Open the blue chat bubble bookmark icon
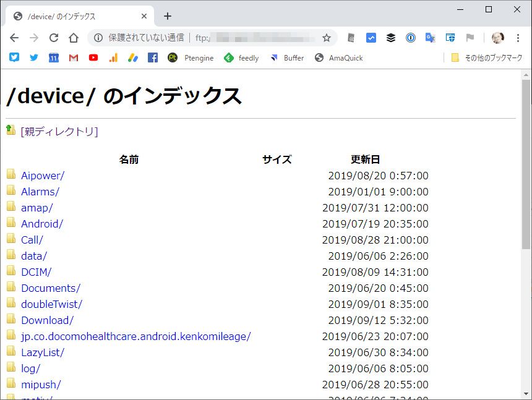Screen dimensions: 532x400 [14, 57]
